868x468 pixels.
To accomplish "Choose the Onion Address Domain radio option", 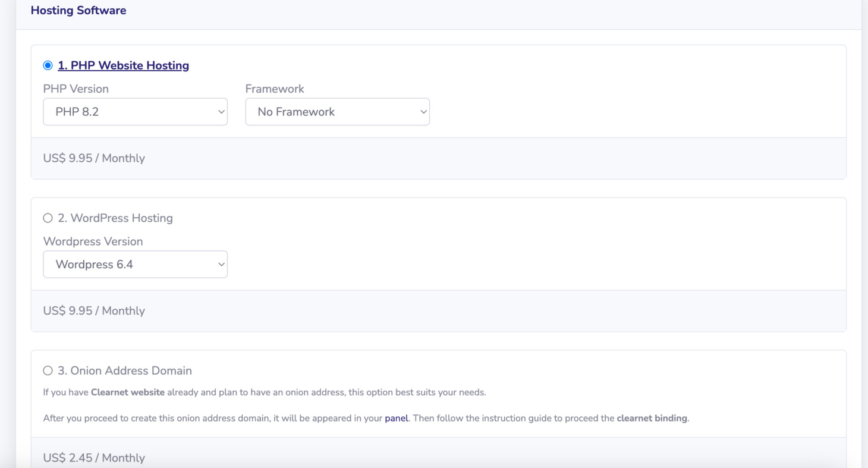I will (x=48, y=370).
